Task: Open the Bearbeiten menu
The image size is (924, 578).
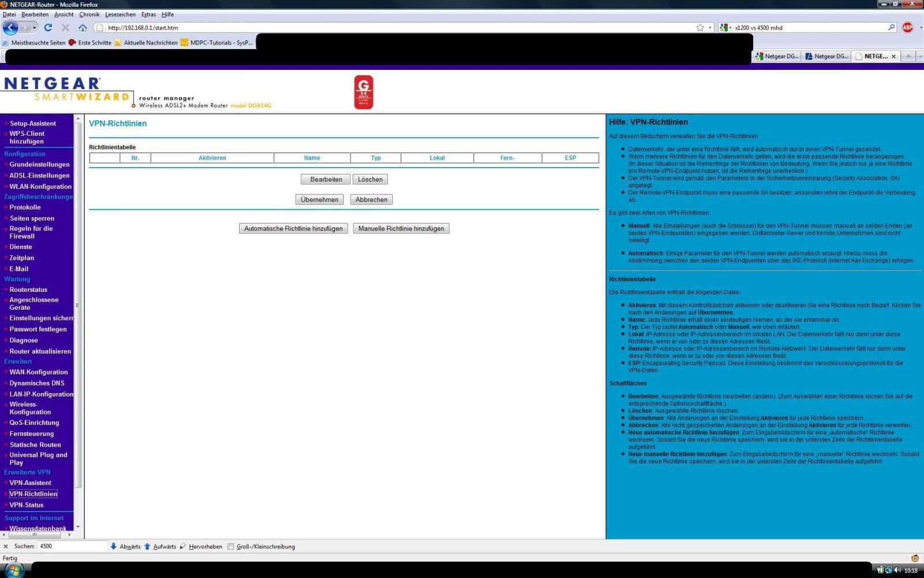Action: (35, 14)
